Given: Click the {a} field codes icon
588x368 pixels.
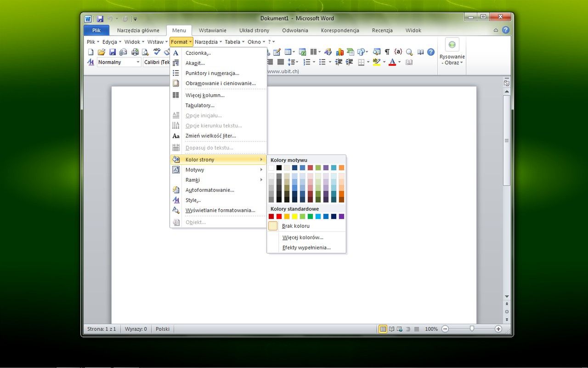Looking at the screenshot, I should pyautogui.click(x=398, y=52).
